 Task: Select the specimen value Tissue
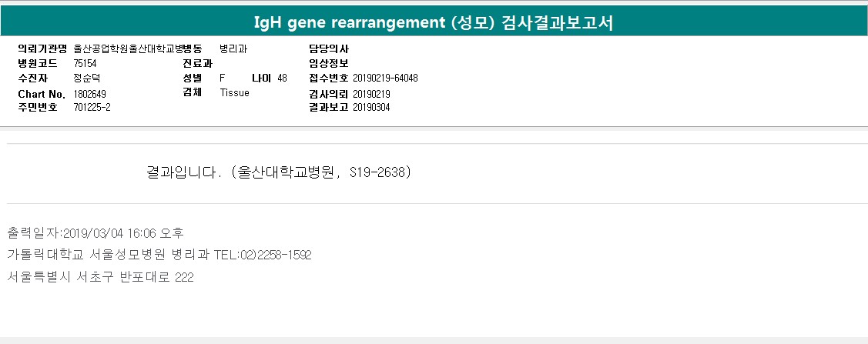pos(234,92)
